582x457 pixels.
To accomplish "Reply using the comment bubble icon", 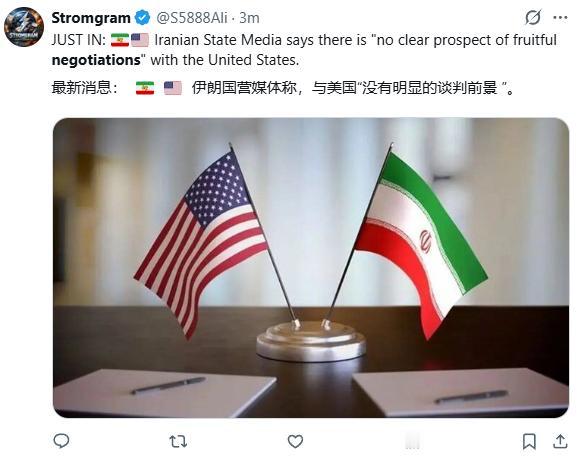I will 61,441.
